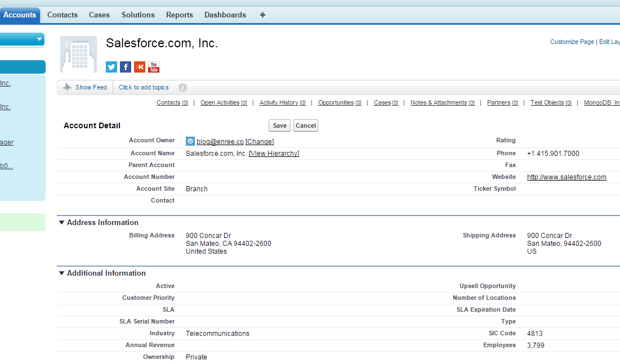Collapse the Address Information section
620x364 pixels.
click(62, 223)
